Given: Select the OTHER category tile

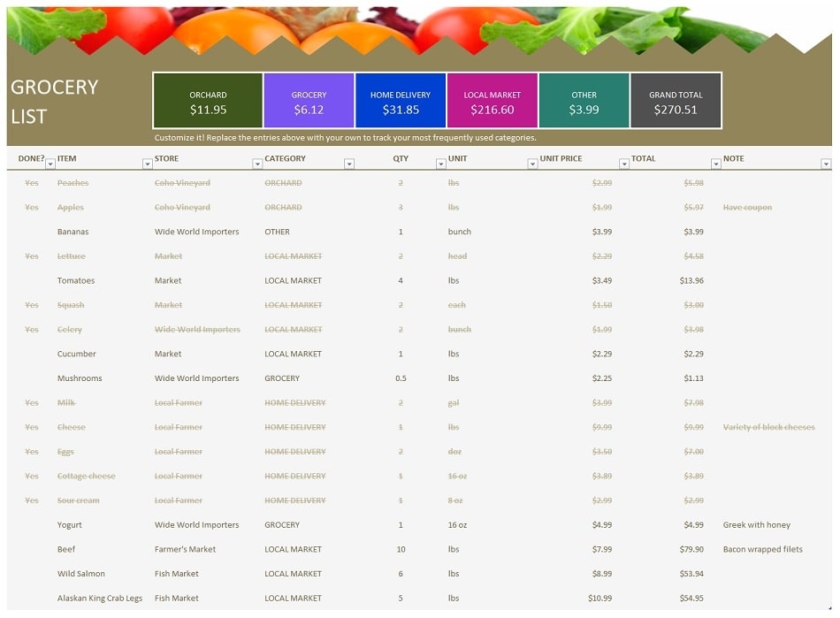Looking at the screenshot, I should (x=584, y=100).
